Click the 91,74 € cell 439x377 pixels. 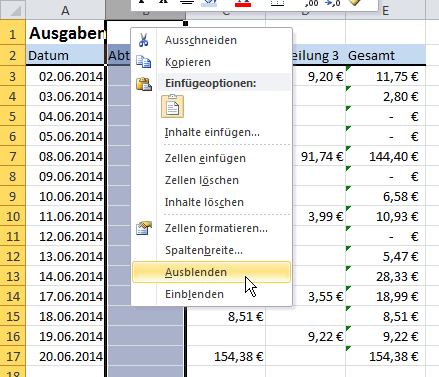pyautogui.click(x=319, y=156)
